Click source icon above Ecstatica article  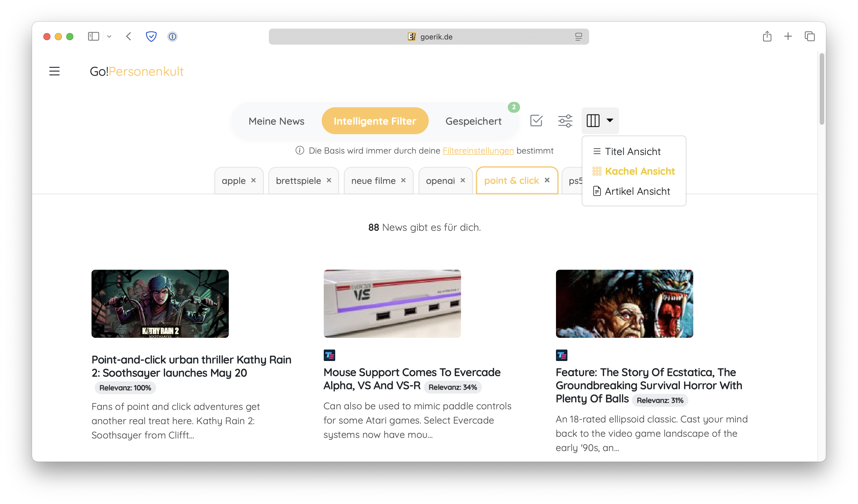[x=561, y=355]
